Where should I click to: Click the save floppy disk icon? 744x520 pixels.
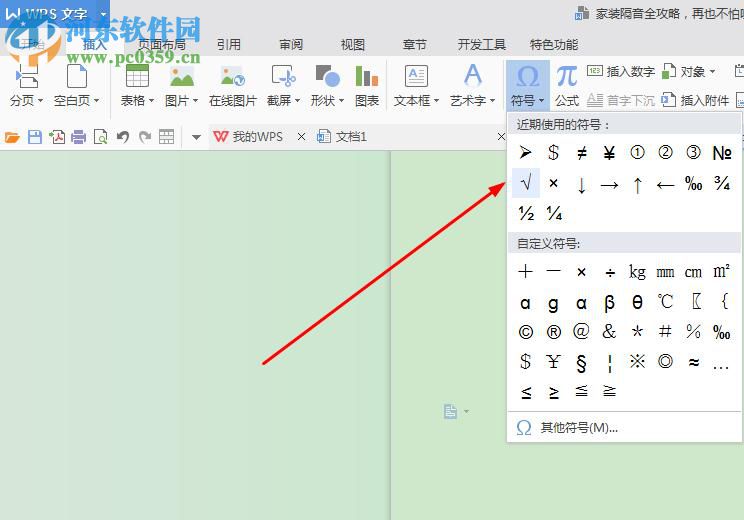click(x=35, y=137)
